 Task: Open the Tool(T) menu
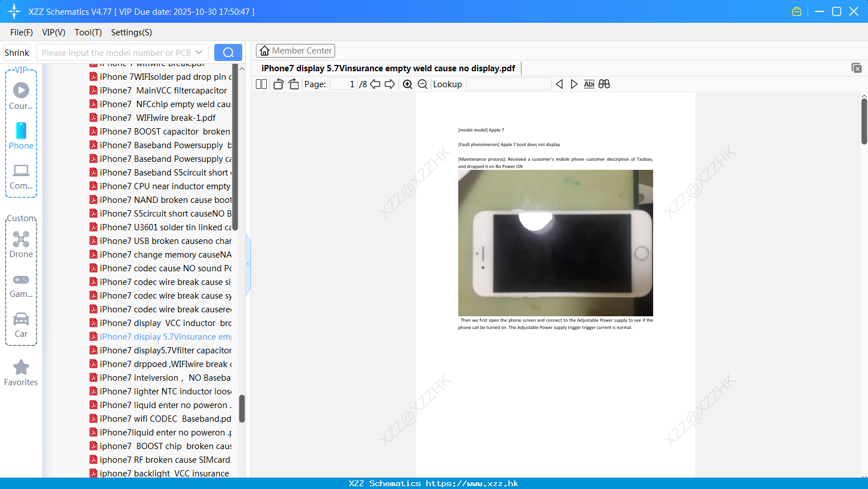(88, 32)
